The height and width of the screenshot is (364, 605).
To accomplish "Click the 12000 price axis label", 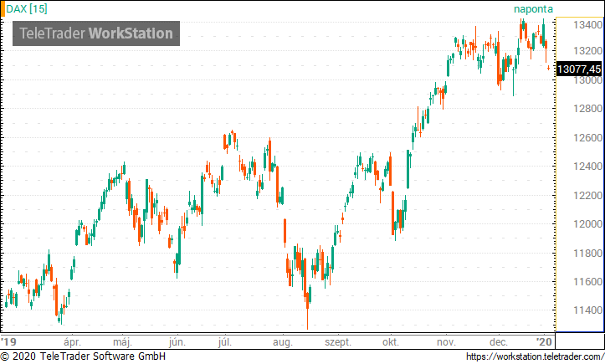I will point(587,224).
